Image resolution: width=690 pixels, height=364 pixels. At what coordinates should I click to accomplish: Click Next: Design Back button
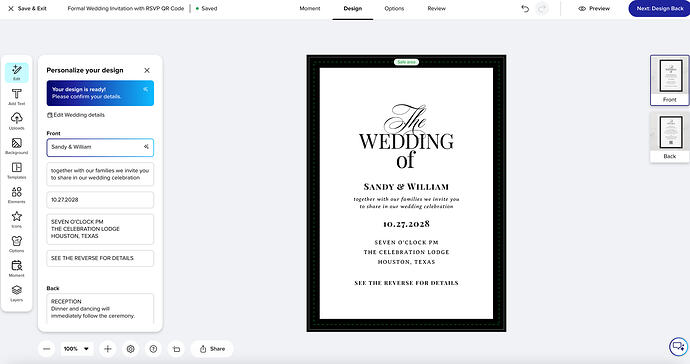pos(660,8)
